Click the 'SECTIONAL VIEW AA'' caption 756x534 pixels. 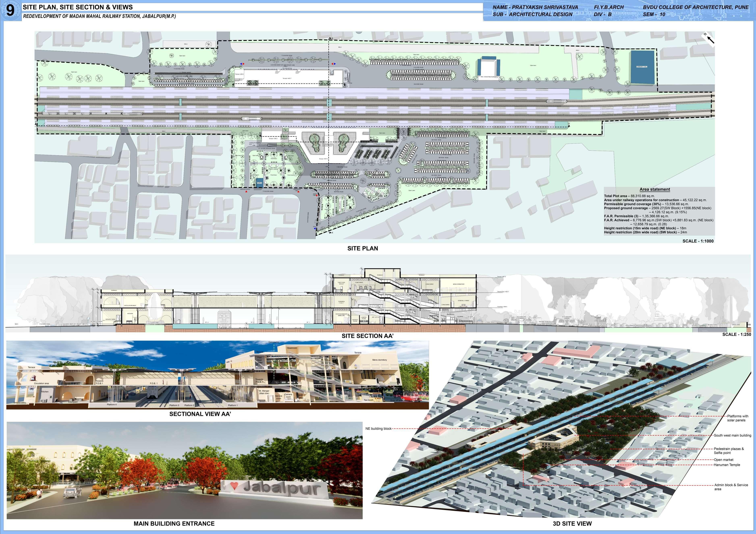click(x=200, y=414)
